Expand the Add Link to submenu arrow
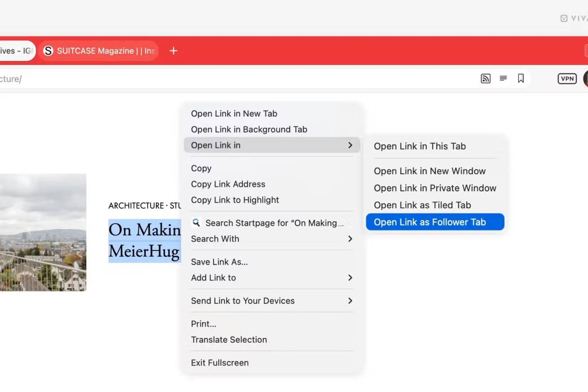 point(350,278)
